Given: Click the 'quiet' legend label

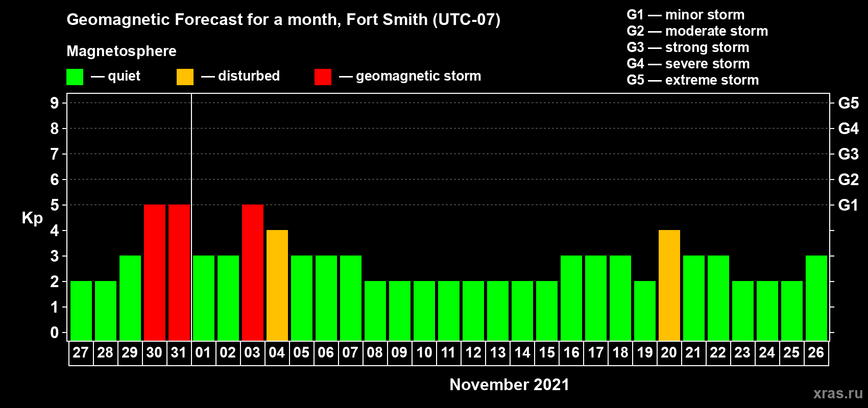Looking at the screenshot, I should [x=124, y=76].
